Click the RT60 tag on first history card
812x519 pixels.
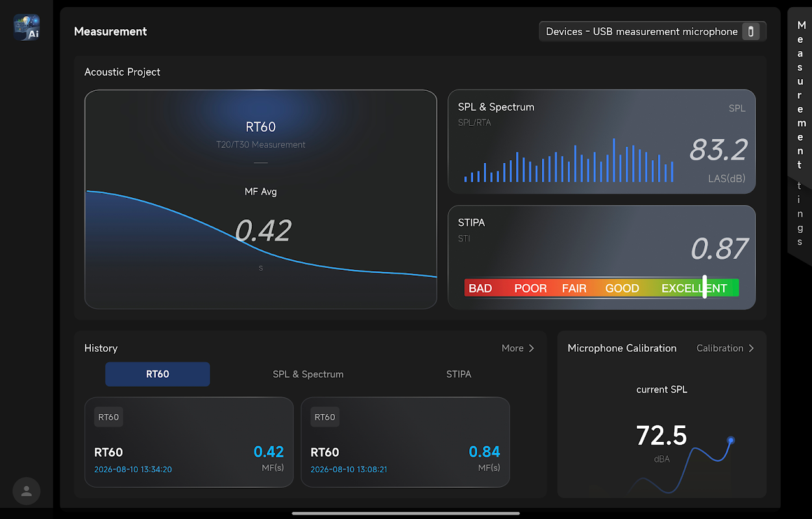(108, 417)
